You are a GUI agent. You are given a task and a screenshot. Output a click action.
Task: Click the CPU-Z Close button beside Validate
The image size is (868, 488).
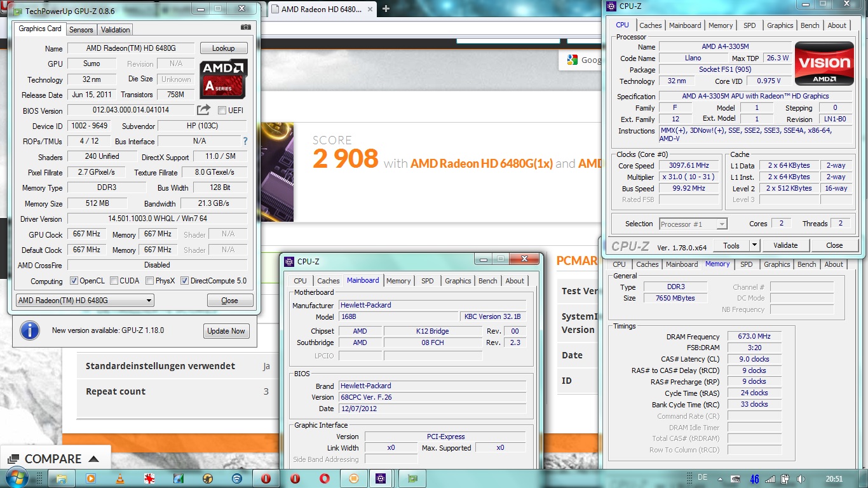click(834, 245)
